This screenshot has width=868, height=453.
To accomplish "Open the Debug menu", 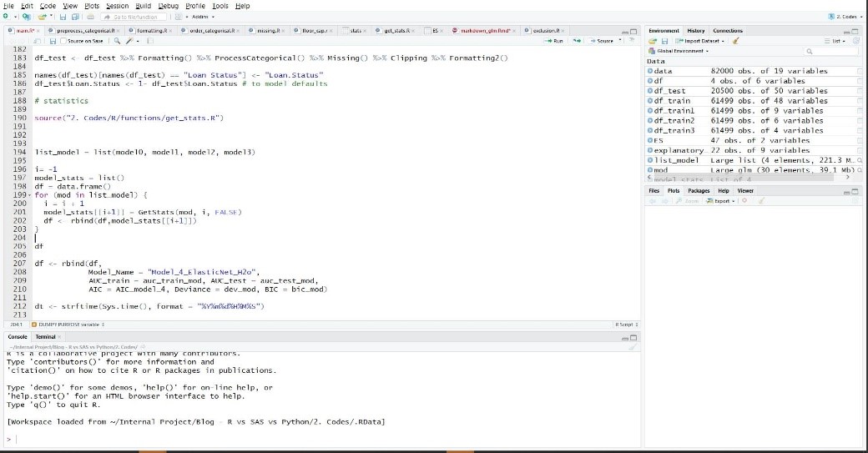I will (x=169, y=6).
